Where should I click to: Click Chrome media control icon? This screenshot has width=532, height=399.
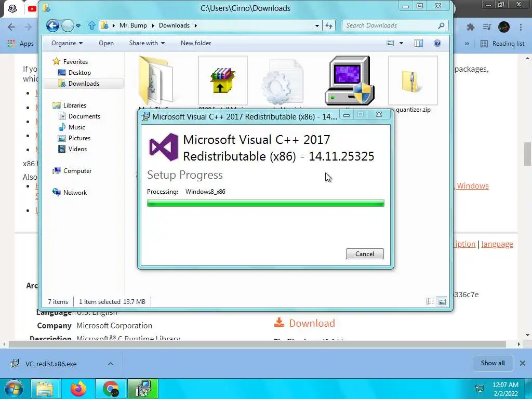pyautogui.click(x=487, y=27)
